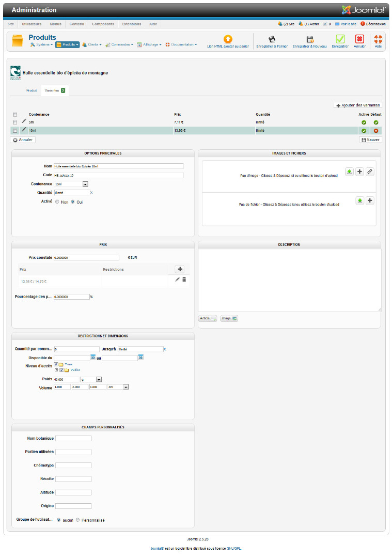Click Enregistrer & Fermer toolbar icon
Viewport: 392px width, 558px height.
coord(272,39)
